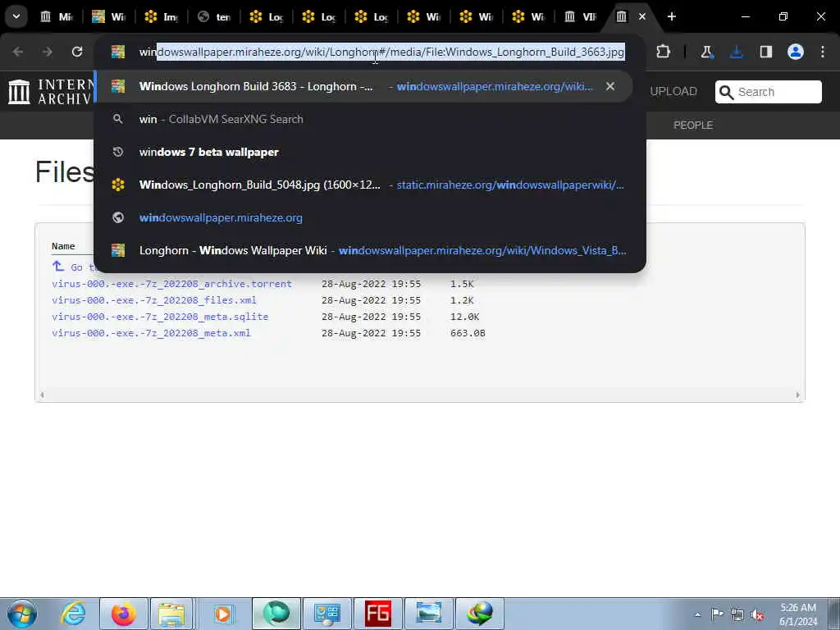Click the UPLOAD link
This screenshot has height=630, width=840.
tap(673, 92)
